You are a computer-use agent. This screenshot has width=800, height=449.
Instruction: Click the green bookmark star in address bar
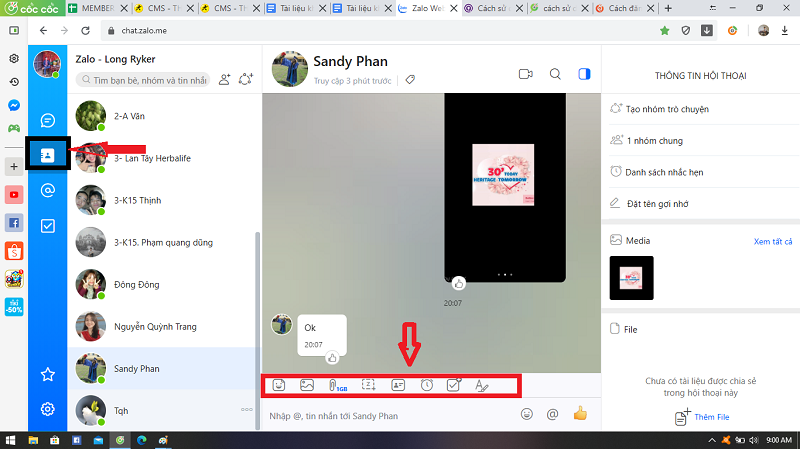664,31
